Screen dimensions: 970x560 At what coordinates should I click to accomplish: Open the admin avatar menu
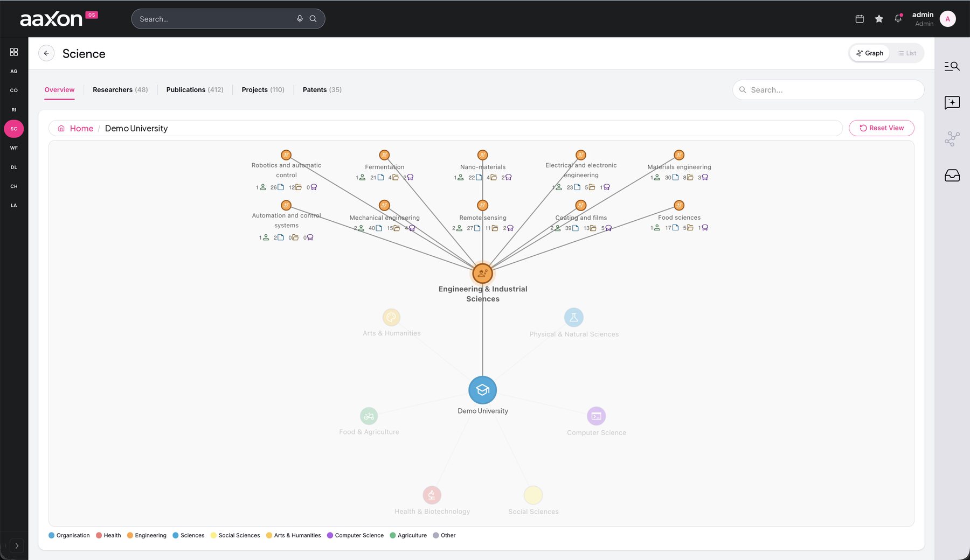tap(948, 19)
